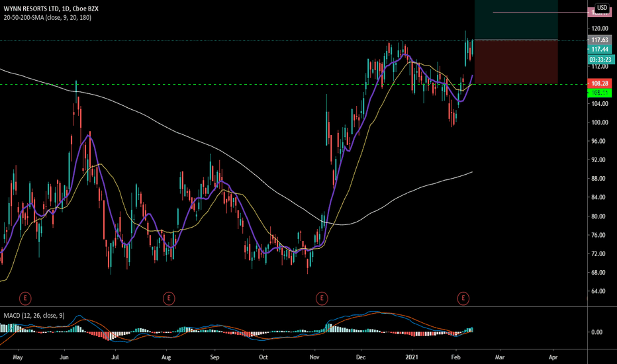Click the Apr label on time axis
This screenshot has height=364, width=617.
(x=553, y=357)
